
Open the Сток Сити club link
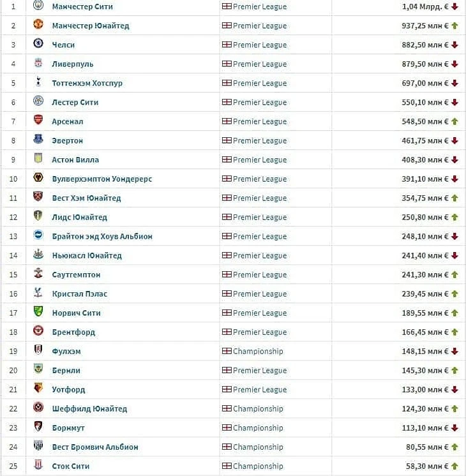coord(71,466)
